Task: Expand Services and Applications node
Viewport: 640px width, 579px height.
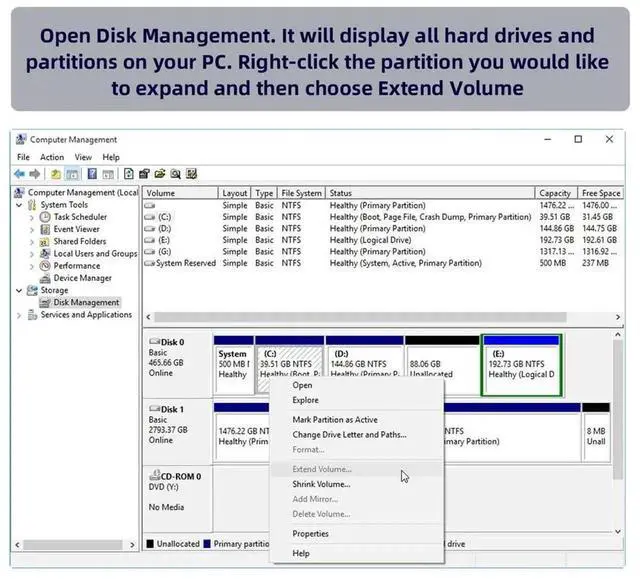Action: click(x=20, y=315)
